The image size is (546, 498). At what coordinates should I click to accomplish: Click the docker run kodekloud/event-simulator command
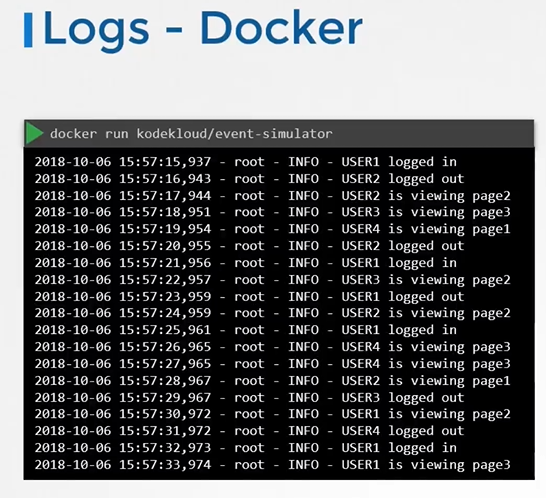pyautogui.click(x=191, y=134)
